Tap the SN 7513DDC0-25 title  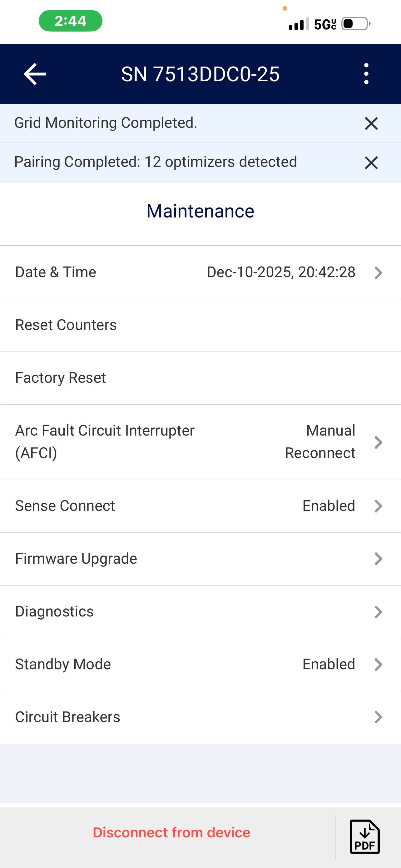(x=200, y=74)
